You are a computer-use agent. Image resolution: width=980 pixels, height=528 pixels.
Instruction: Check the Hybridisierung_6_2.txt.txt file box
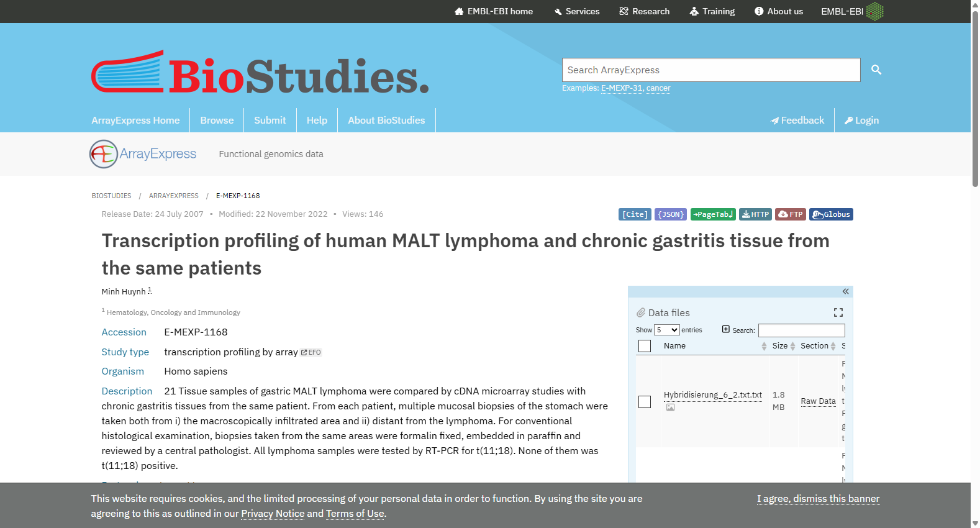tap(645, 402)
